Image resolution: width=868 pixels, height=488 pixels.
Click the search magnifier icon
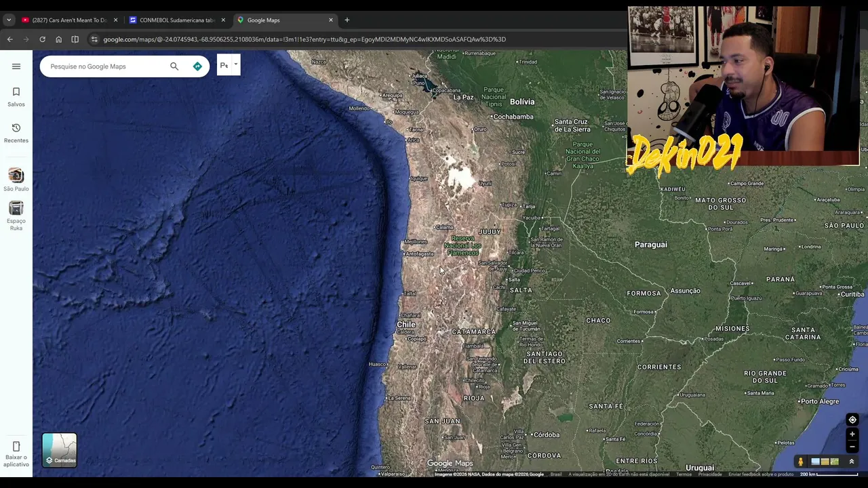click(174, 66)
